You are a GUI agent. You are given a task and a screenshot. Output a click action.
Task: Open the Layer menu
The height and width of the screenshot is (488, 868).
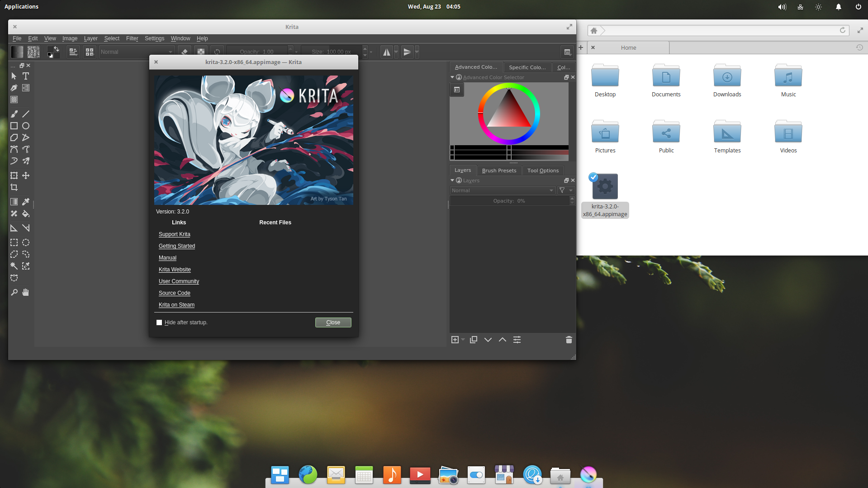91,38
